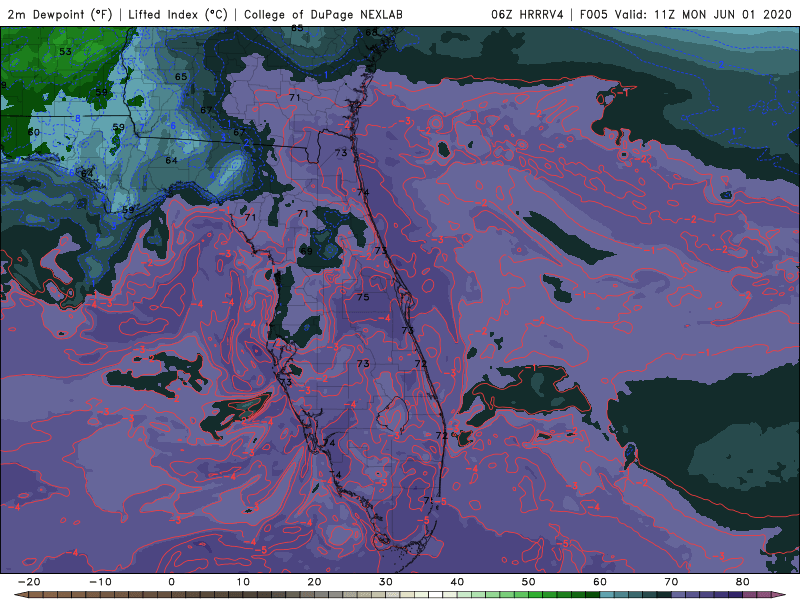Click the 'Valid: 11Z MON JUN 01 2020' text

703,14
